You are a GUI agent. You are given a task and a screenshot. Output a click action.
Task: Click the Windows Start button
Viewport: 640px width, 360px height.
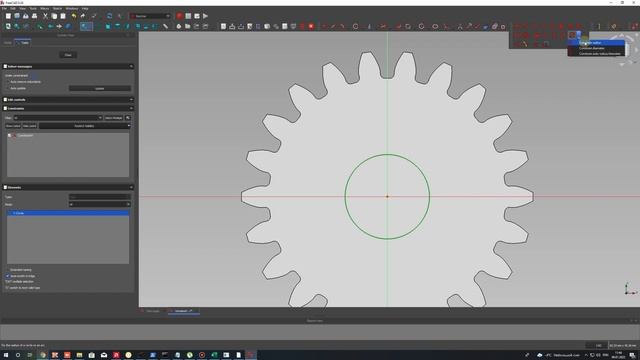click(x=6, y=355)
